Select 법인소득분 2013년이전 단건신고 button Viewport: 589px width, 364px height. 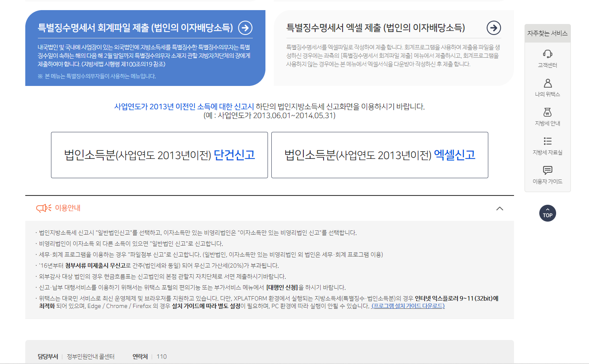pyautogui.click(x=159, y=155)
